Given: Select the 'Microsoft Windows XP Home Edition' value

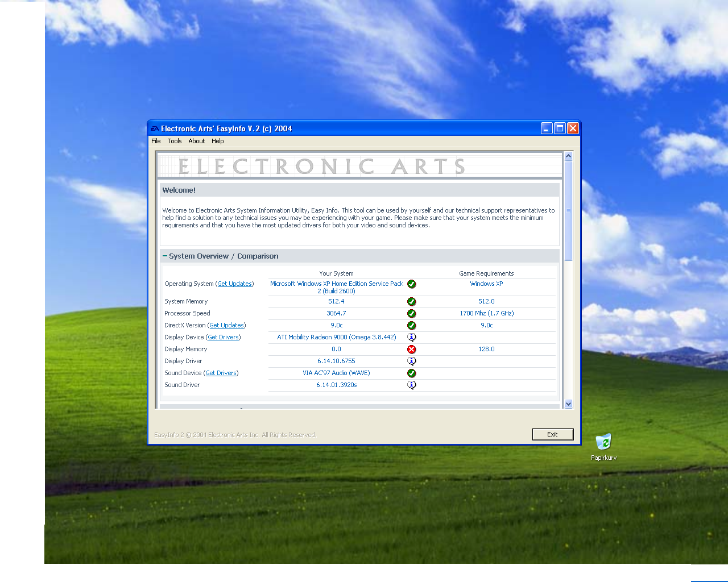Looking at the screenshot, I should [x=337, y=287].
